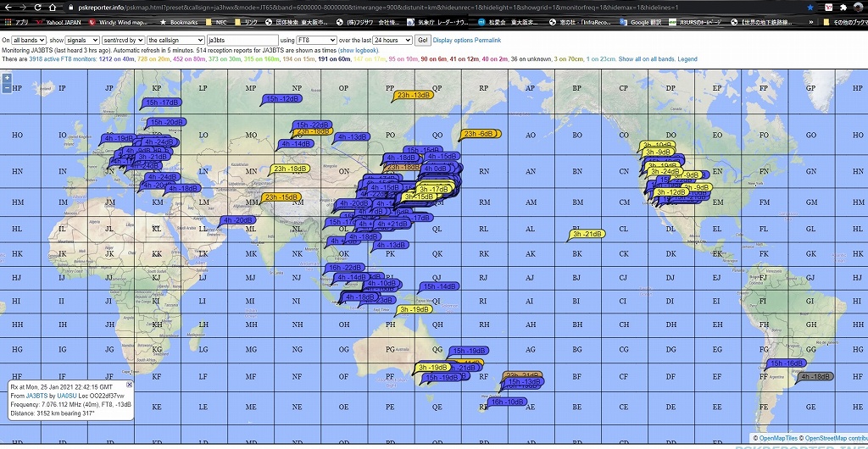Screen dimensions: 868x449
Task: Close the UA0SU reception info popup
Action: (x=130, y=385)
